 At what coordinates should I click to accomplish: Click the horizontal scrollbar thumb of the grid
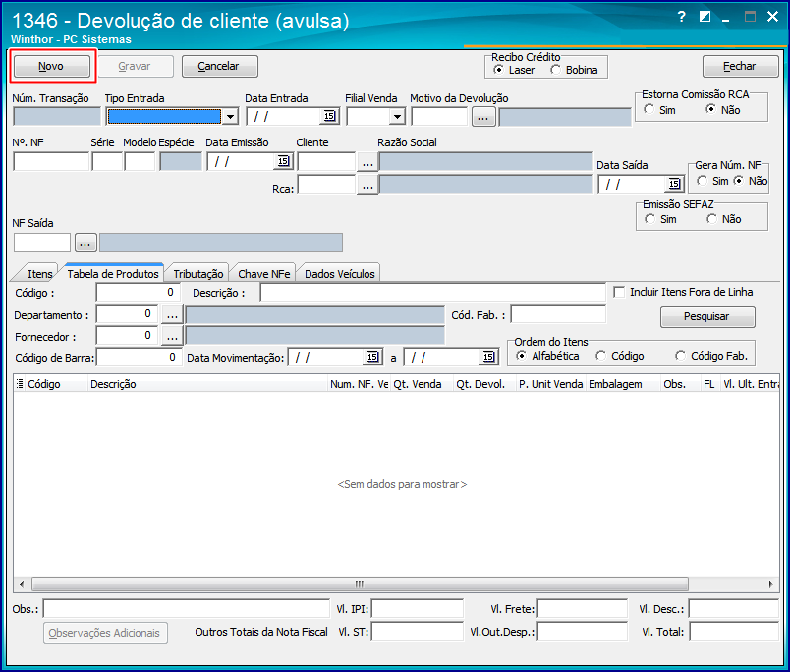360,584
